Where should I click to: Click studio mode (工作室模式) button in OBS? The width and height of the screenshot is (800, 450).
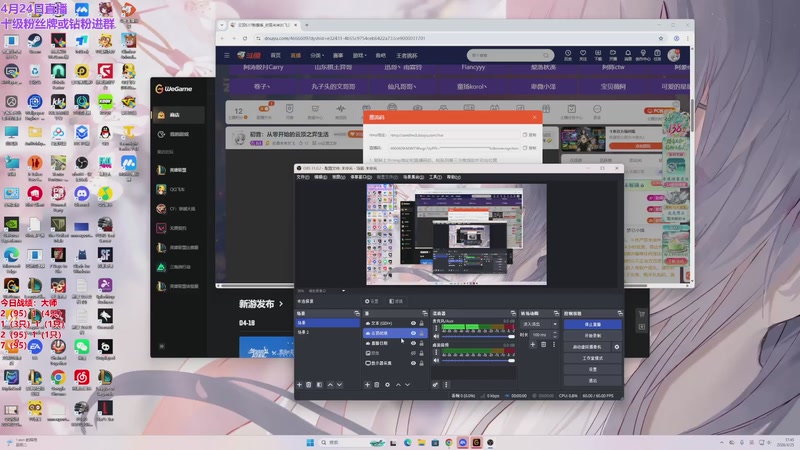pos(592,358)
